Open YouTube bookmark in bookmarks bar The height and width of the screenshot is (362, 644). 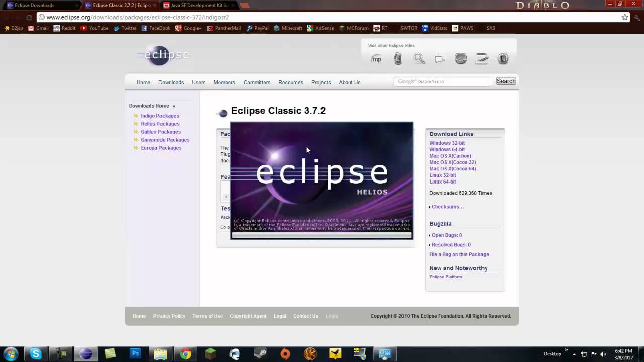point(95,28)
